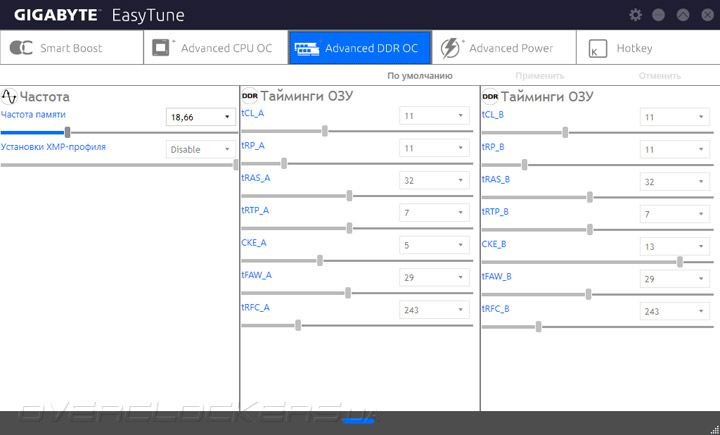Click the Hotkey key icon
Viewport: 720px width, 435px height.
(x=598, y=48)
